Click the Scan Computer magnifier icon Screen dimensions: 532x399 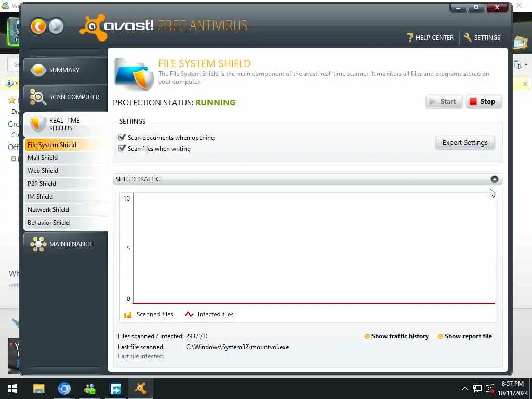[38, 97]
